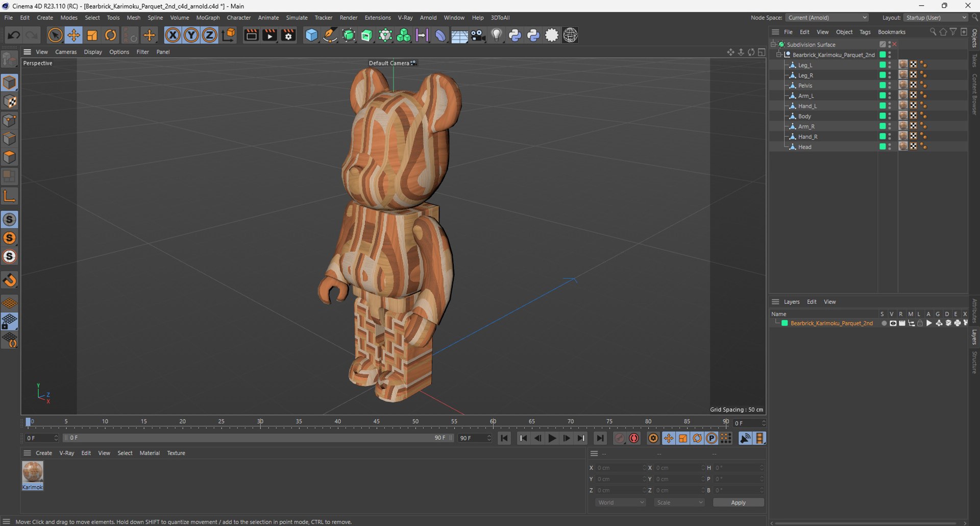Add a Camera object
The height and width of the screenshot is (526, 980).
click(x=478, y=35)
